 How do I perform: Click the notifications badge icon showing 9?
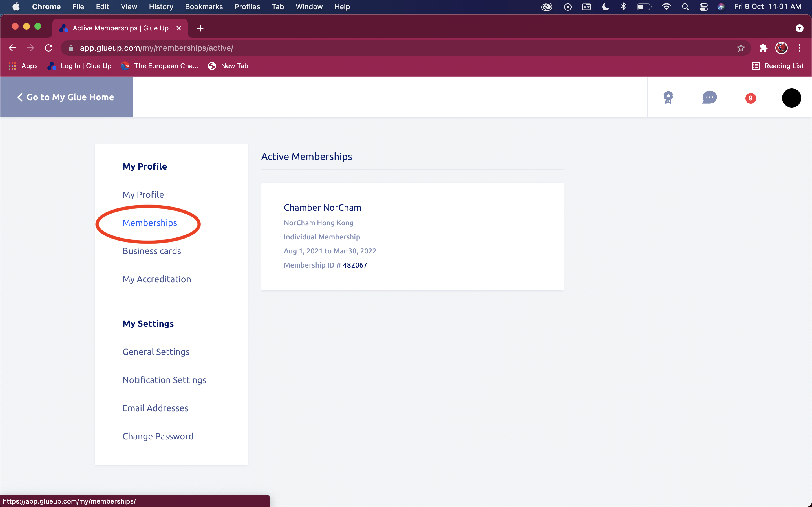click(x=750, y=98)
